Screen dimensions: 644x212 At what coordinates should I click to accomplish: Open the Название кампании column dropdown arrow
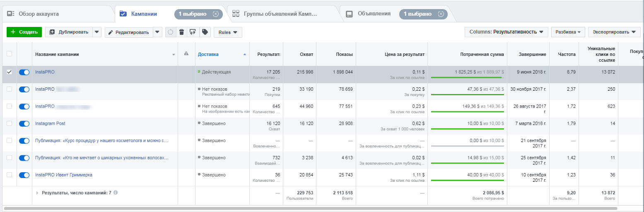[174, 55]
